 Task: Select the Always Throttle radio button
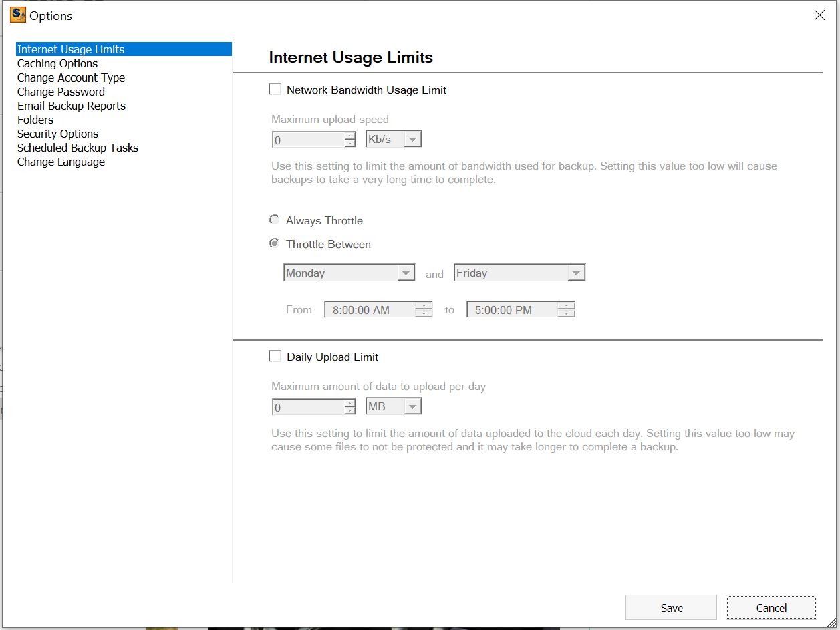(x=275, y=220)
